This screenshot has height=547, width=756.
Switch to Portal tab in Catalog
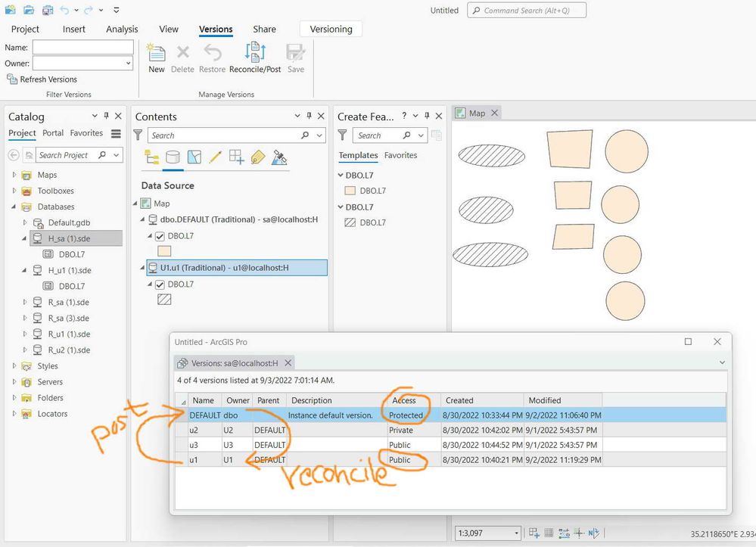[52, 133]
